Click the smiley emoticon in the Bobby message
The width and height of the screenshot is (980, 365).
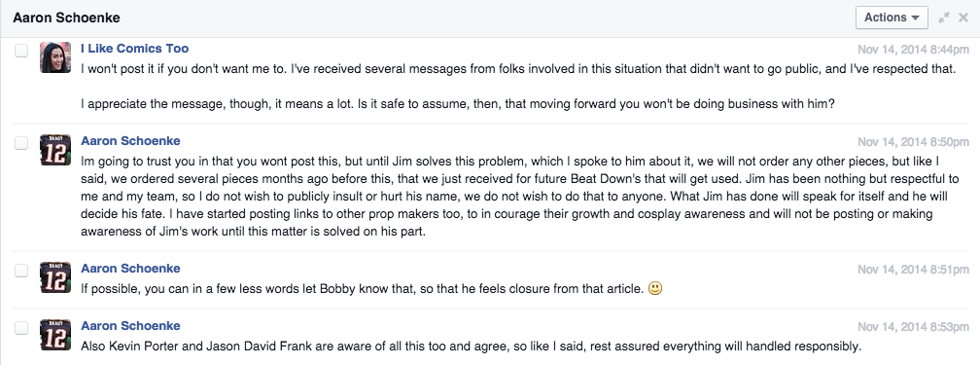point(655,289)
